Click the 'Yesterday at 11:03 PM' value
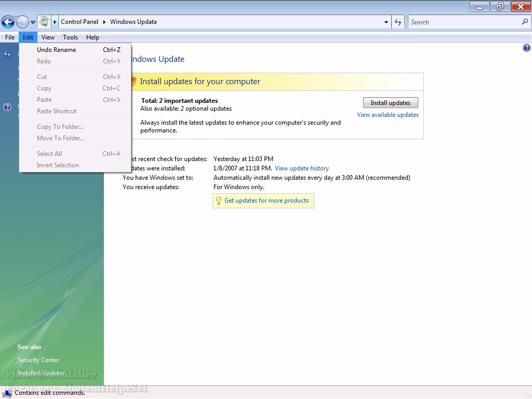The height and width of the screenshot is (399, 532). pos(243,159)
